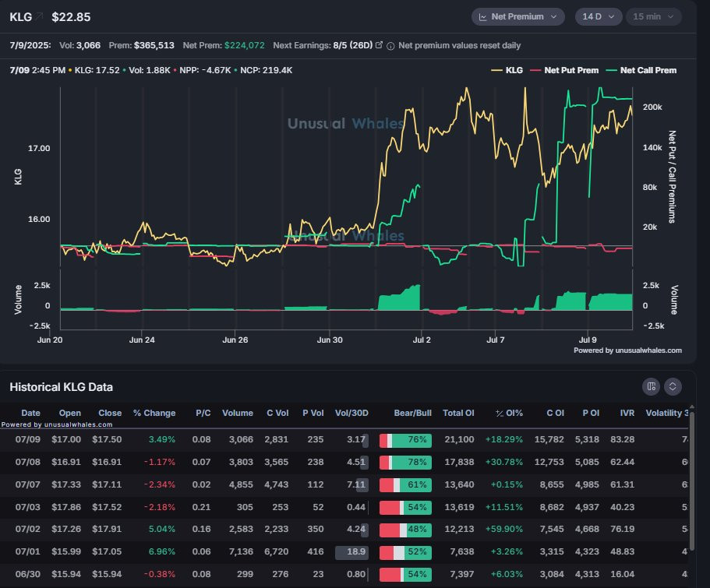Screen dimensions: 710x588
Task: Sort table by the Bear/Bull column header
Action: tap(412, 413)
